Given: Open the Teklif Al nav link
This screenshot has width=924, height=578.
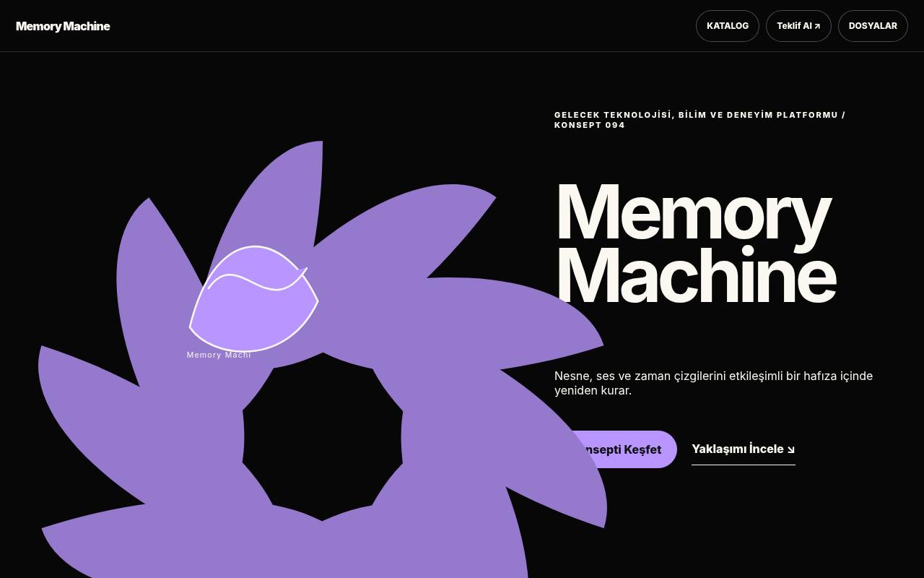Looking at the screenshot, I should [x=798, y=26].
